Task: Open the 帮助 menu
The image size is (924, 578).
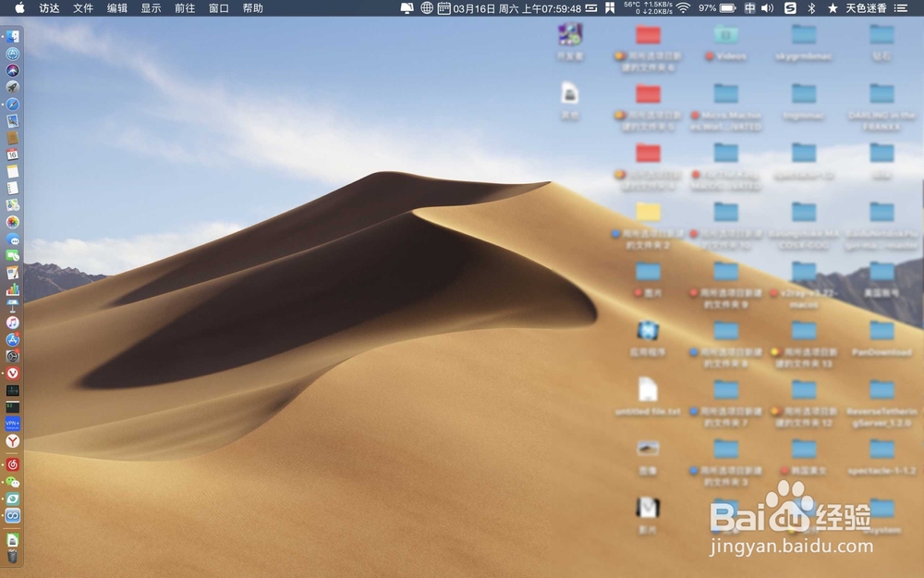Action: (250, 8)
